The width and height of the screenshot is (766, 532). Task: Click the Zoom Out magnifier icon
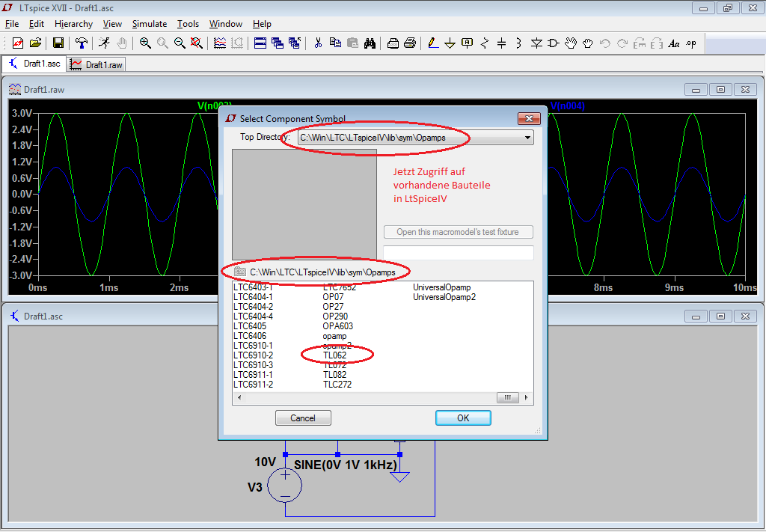tap(180, 43)
